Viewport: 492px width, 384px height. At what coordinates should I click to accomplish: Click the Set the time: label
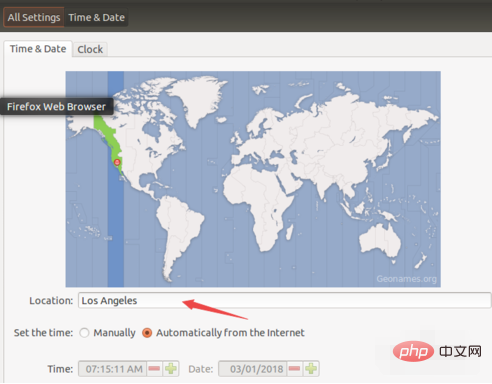point(43,333)
